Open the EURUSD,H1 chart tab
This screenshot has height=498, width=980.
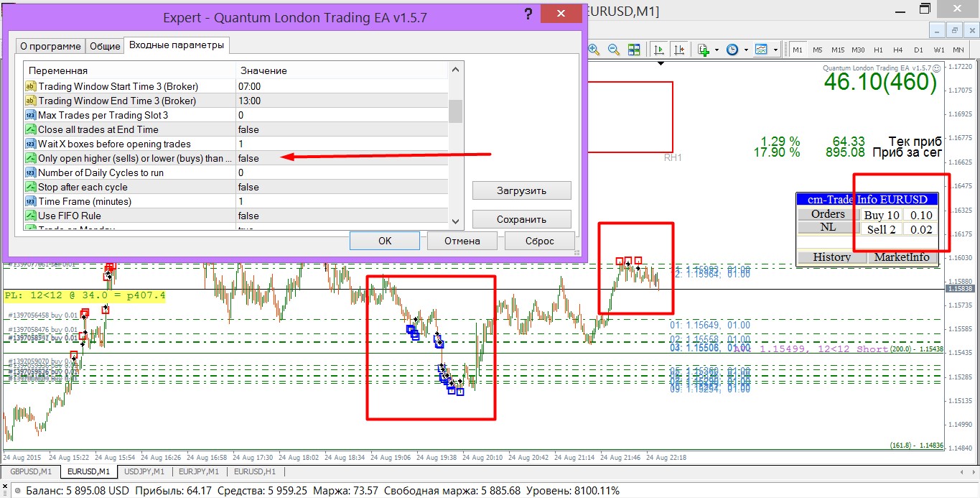tap(255, 471)
